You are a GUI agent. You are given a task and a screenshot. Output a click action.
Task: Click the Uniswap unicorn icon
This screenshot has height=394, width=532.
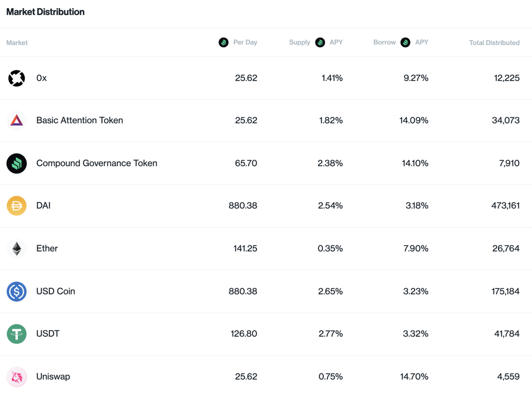(16, 377)
